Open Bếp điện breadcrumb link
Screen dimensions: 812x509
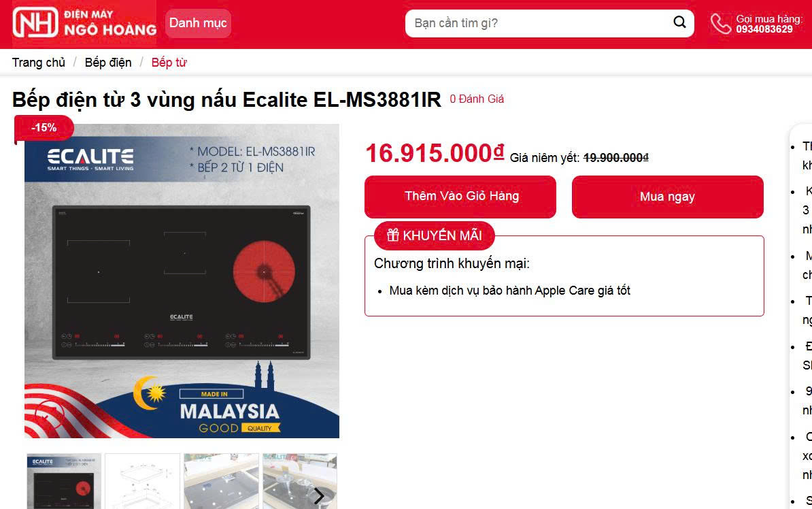coord(108,63)
